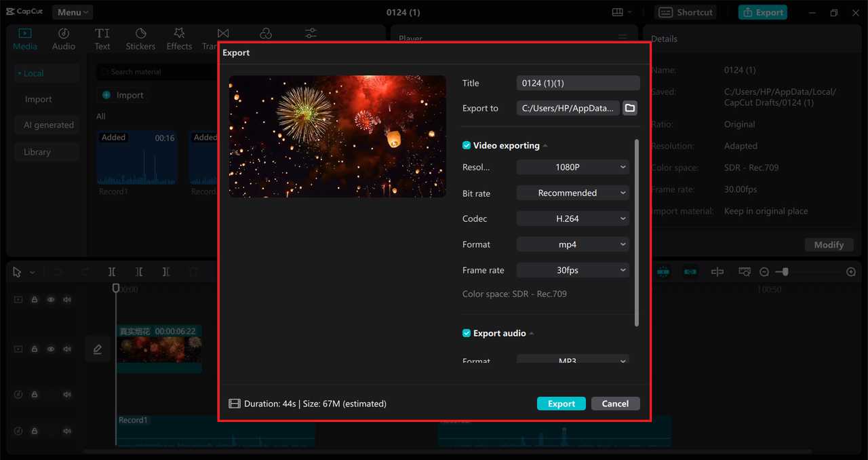Viewport: 868px width, 460px height.
Task: Click the Delete right trim icon
Action: point(166,272)
